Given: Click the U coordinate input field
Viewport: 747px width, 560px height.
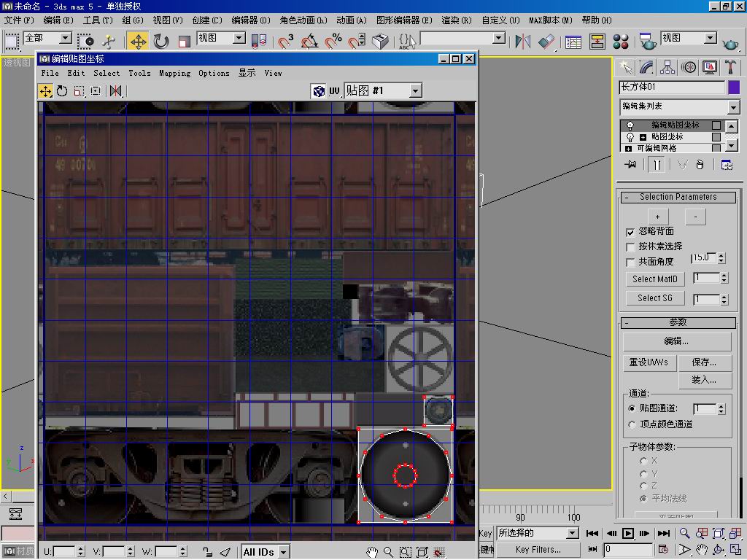Looking at the screenshot, I should tap(65, 553).
